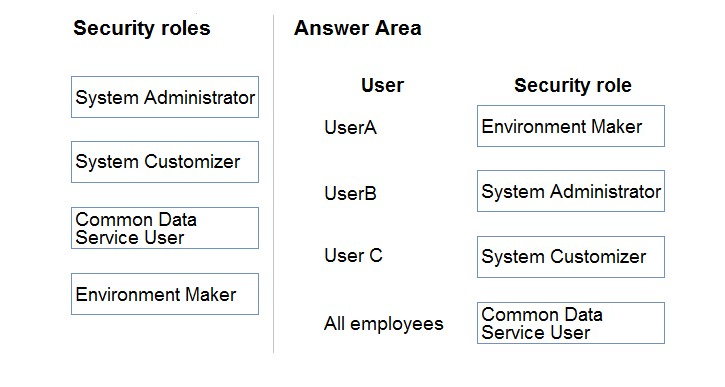Click the All employees label
This screenshot has height=387, width=725.
[383, 324]
